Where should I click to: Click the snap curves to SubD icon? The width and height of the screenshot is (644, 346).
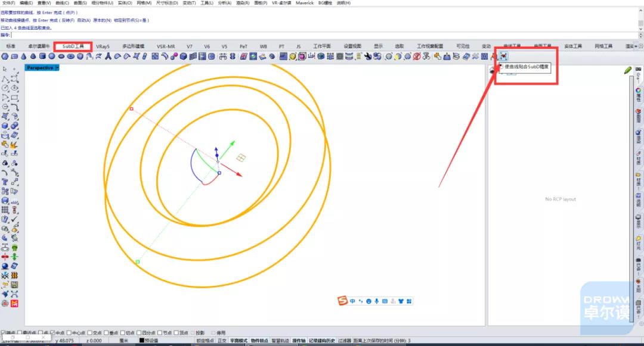point(503,56)
